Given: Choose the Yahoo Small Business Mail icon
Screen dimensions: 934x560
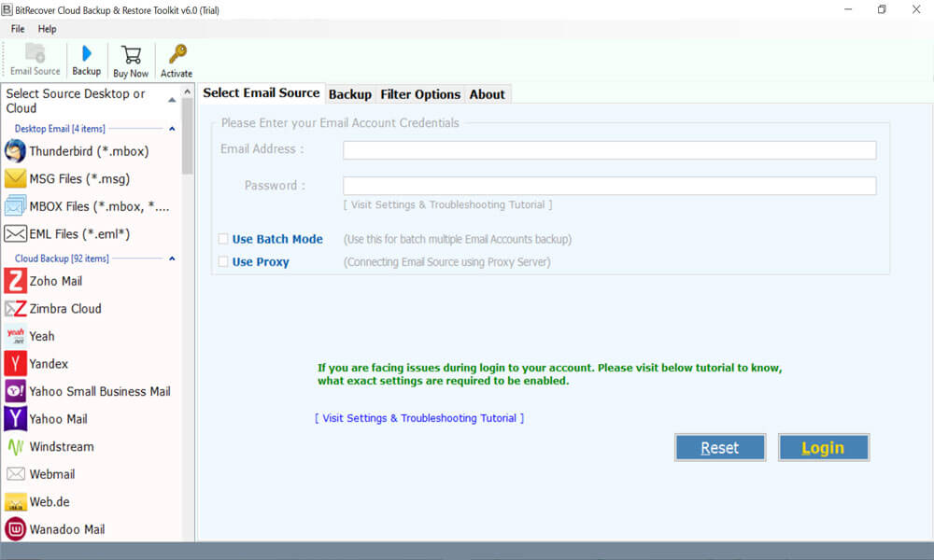Looking at the screenshot, I should [15, 392].
